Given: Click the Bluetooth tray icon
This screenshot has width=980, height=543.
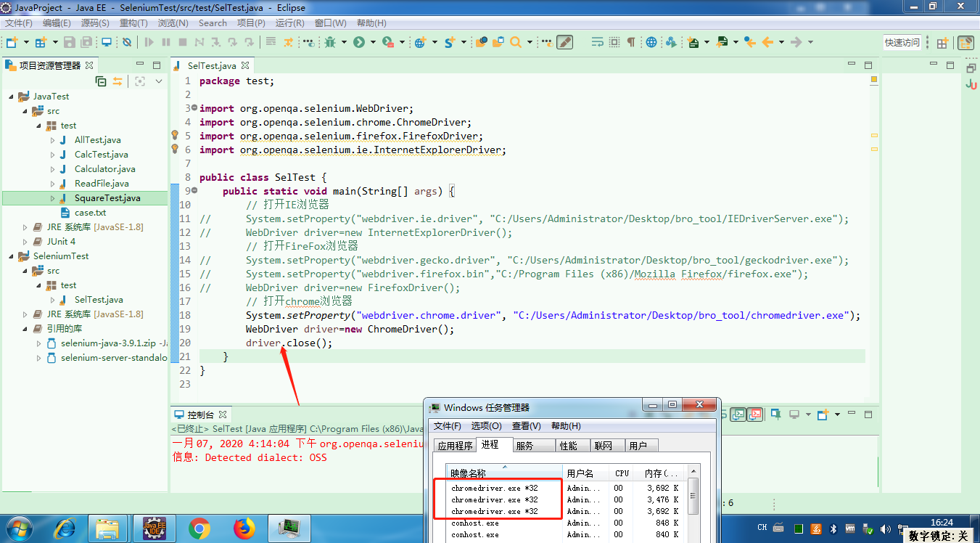Looking at the screenshot, I should click(833, 528).
